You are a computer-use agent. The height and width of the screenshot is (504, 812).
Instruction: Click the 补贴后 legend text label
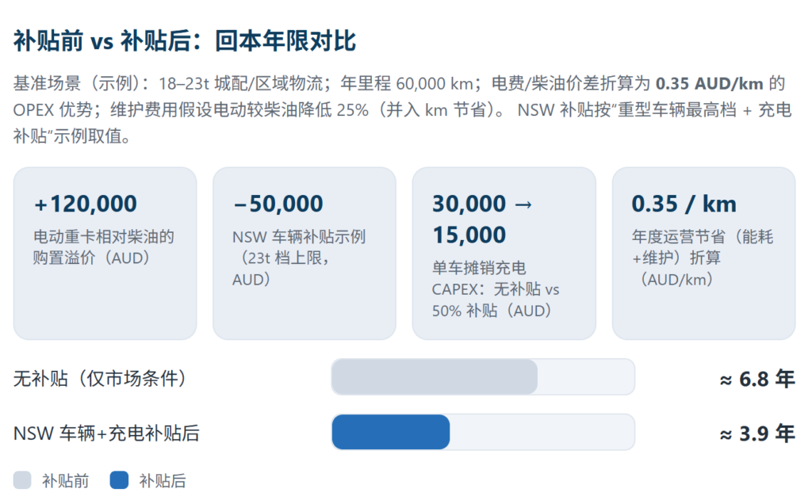pyautogui.click(x=163, y=480)
